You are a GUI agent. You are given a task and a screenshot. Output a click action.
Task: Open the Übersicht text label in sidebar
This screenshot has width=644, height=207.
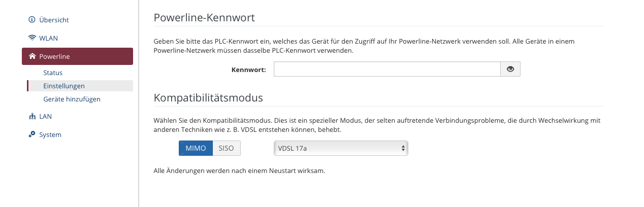(54, 20)
